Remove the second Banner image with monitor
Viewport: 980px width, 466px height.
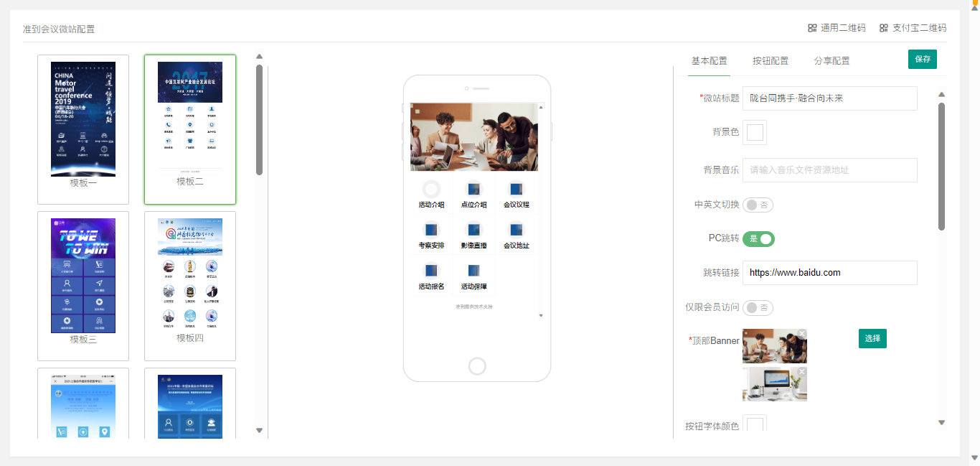[x=801, y=372]
